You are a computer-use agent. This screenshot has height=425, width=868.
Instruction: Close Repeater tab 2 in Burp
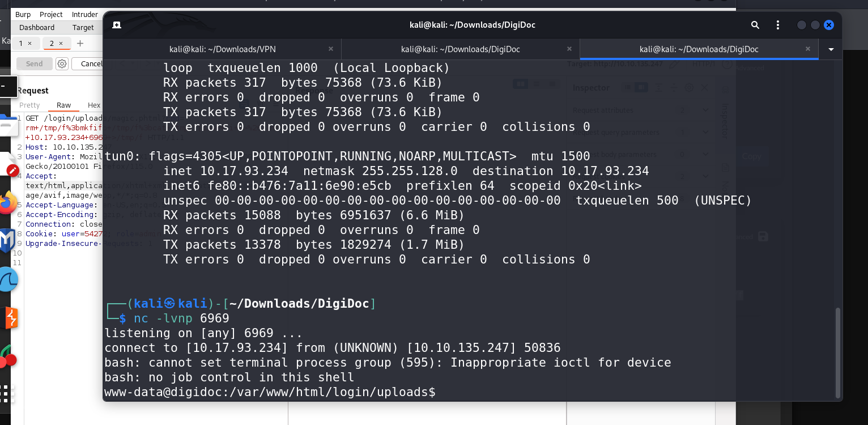pos(61,43)
